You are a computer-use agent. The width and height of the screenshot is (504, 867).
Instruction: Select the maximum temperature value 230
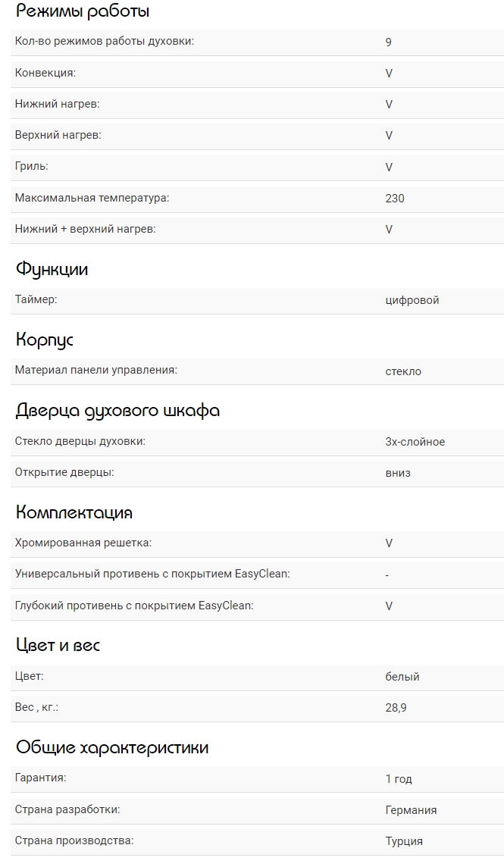pyautogui.click(x=395, y=198)
